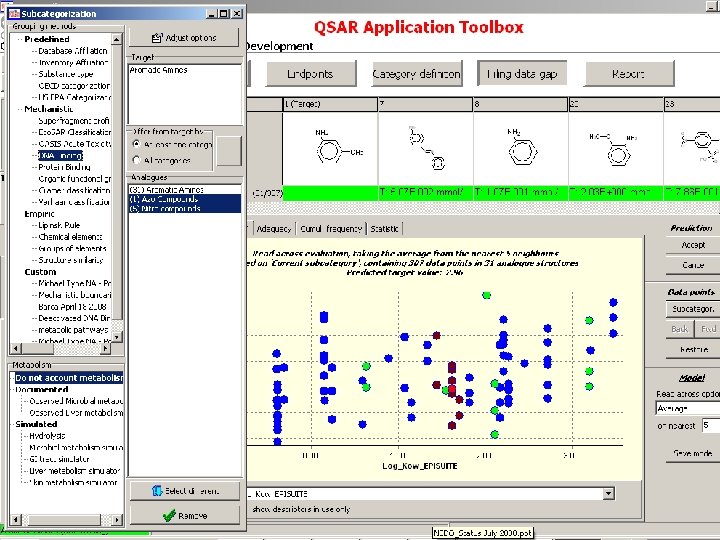Click the Remove button with green checkmark

point(185,515)
